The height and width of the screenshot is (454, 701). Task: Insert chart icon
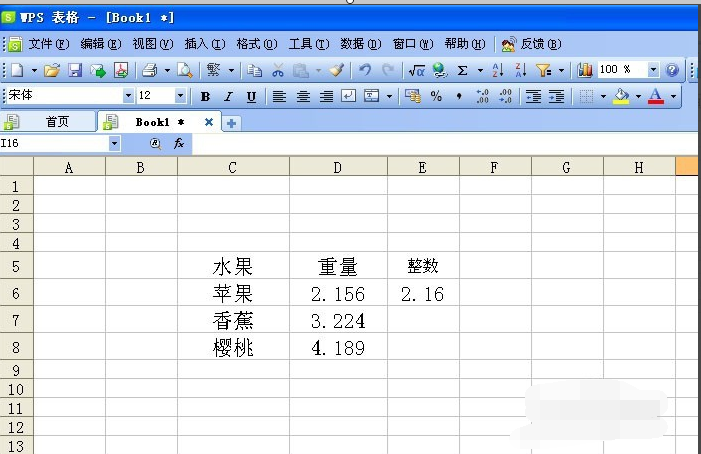pos(584,70)
